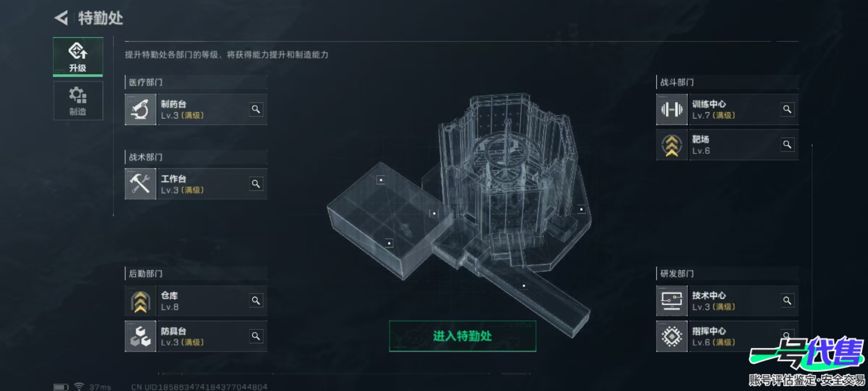868x391 pixels.
Task: View 靶场 Lv.6 details magnifier
Action: (x=787, y=145)
